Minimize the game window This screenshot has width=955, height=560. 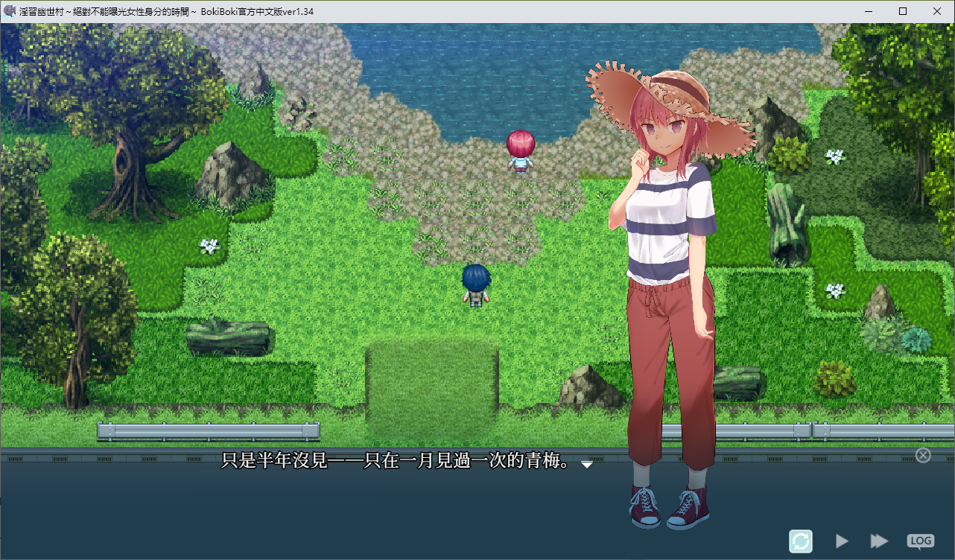pyautogui.click(x=869, y=11)
